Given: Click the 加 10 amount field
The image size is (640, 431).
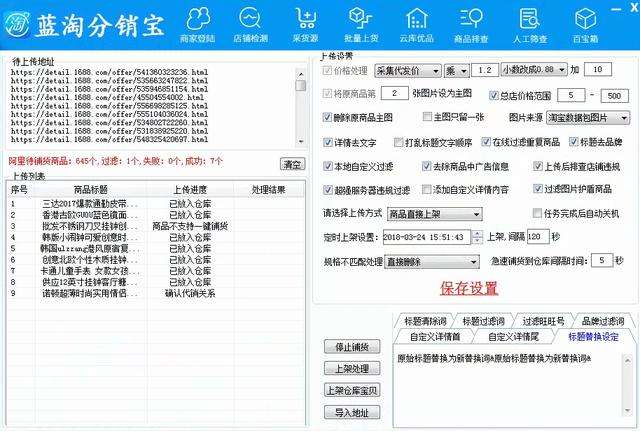Looking at the screenshot, I should [598, 69].
